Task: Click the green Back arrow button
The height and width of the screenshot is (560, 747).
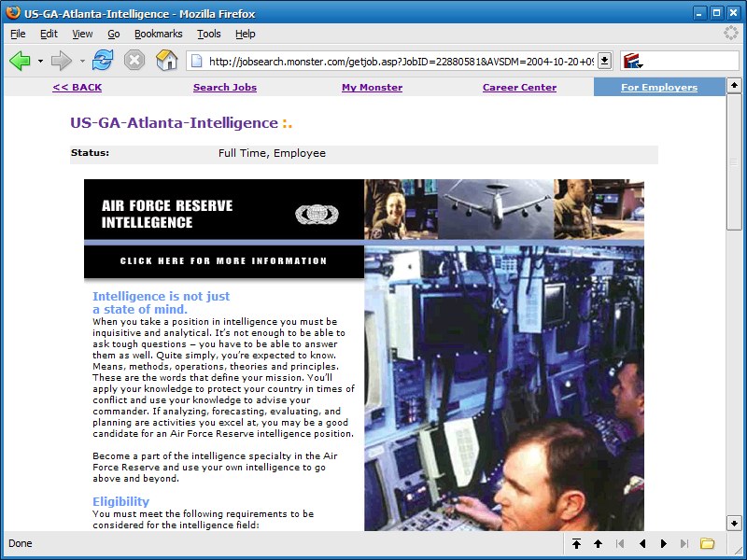Action: tap(20, 61)
